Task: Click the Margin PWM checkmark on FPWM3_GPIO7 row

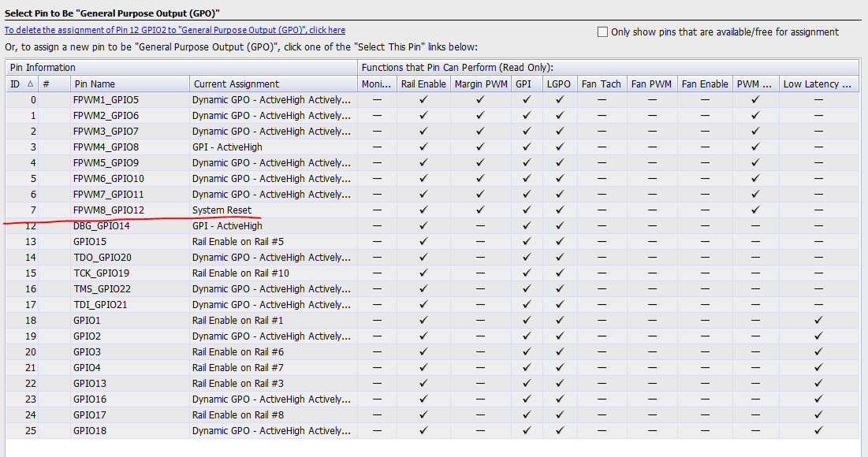Action: pos(480,131)
